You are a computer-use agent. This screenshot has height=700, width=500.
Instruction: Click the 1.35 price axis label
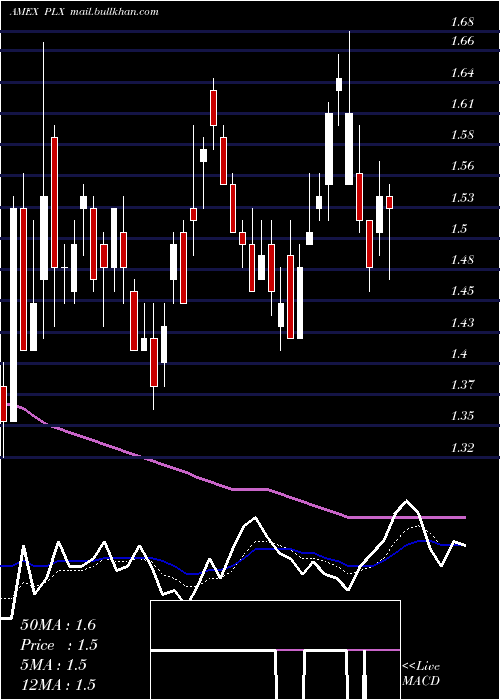pos(462,416)
